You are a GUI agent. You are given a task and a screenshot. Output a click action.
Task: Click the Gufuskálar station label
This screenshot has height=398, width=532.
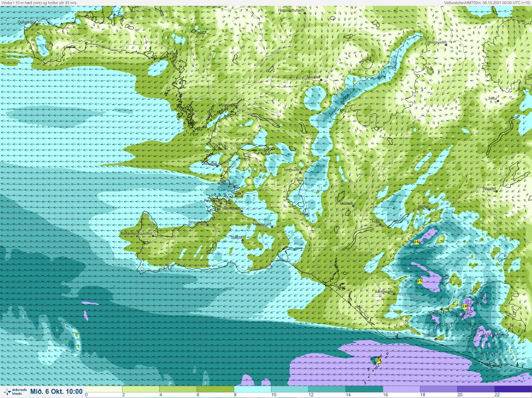[27, 22]
